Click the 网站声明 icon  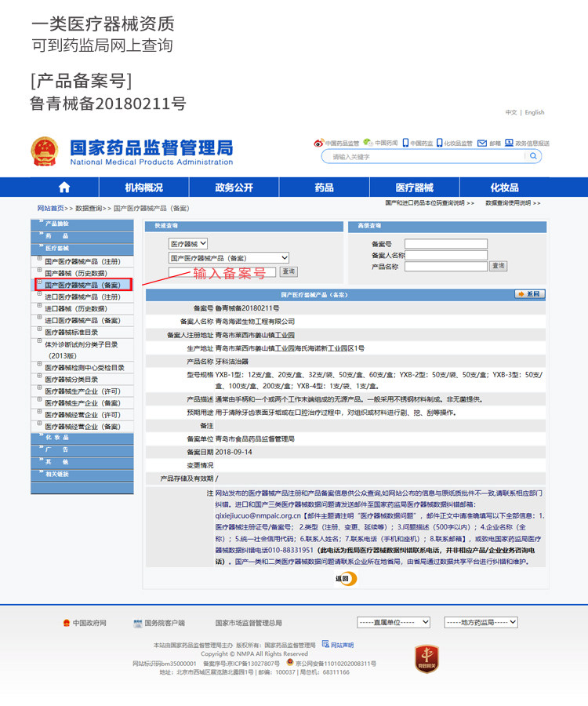pyautogui.click(x=325, y=644)
